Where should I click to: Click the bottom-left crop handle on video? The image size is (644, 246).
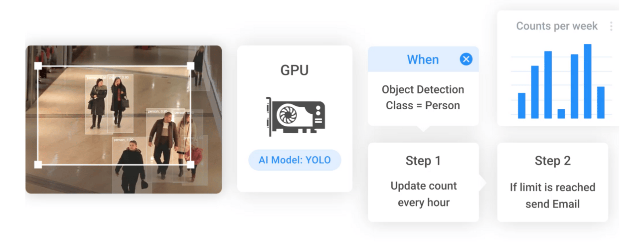pos(38,164)
